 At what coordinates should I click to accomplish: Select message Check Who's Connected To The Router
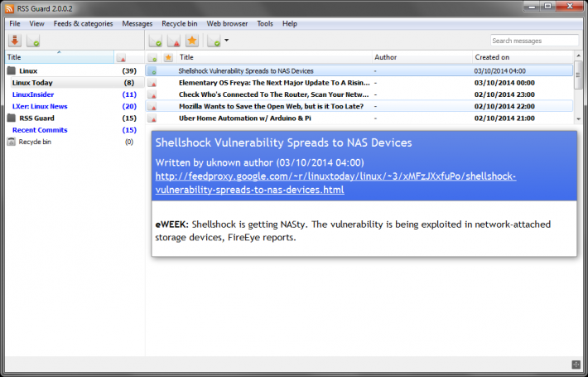pyautogui.click(x=359, y=94)
